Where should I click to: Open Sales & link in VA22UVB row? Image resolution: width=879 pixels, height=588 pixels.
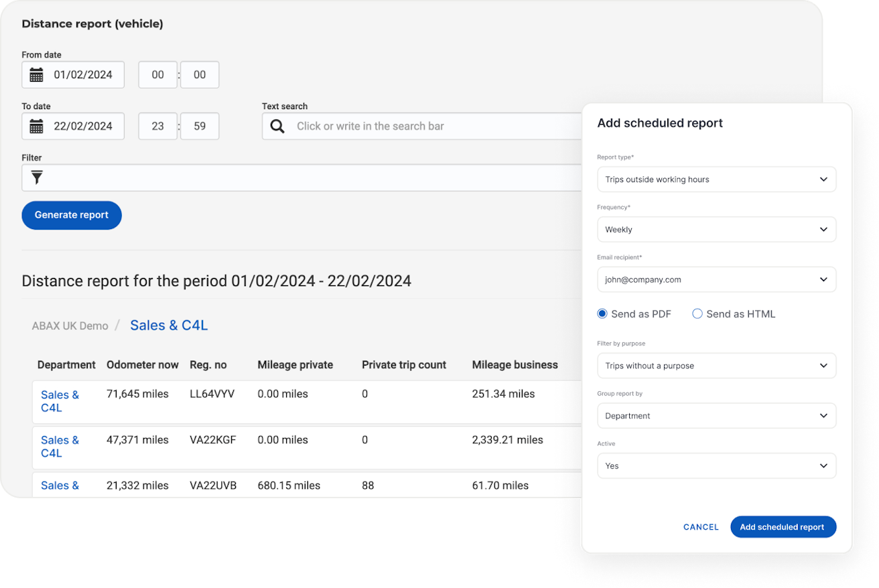[x=60, y=486]
